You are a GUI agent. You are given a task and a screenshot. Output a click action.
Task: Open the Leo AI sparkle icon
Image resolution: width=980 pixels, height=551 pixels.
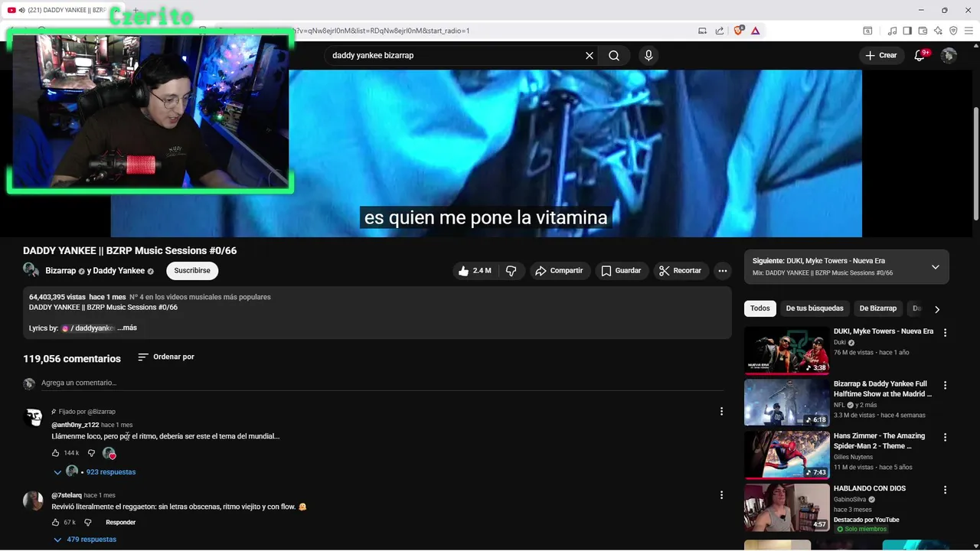(938, 31)
